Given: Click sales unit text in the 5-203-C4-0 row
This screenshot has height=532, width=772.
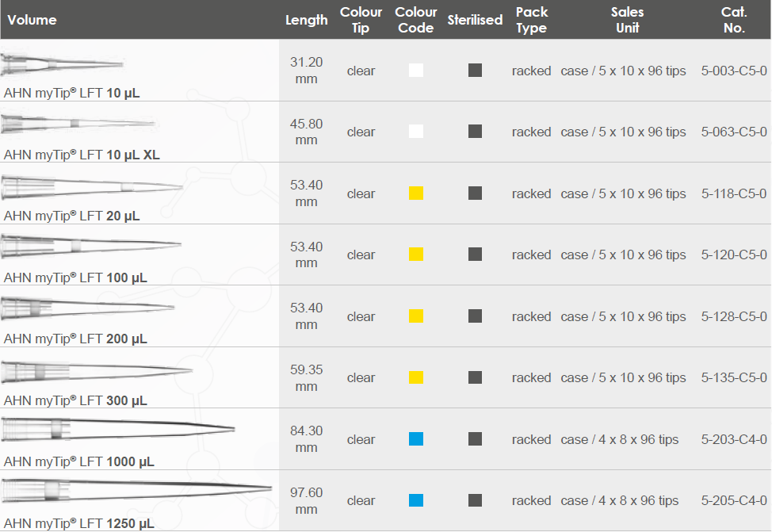Looking at the screenshot, I should 619,439.
